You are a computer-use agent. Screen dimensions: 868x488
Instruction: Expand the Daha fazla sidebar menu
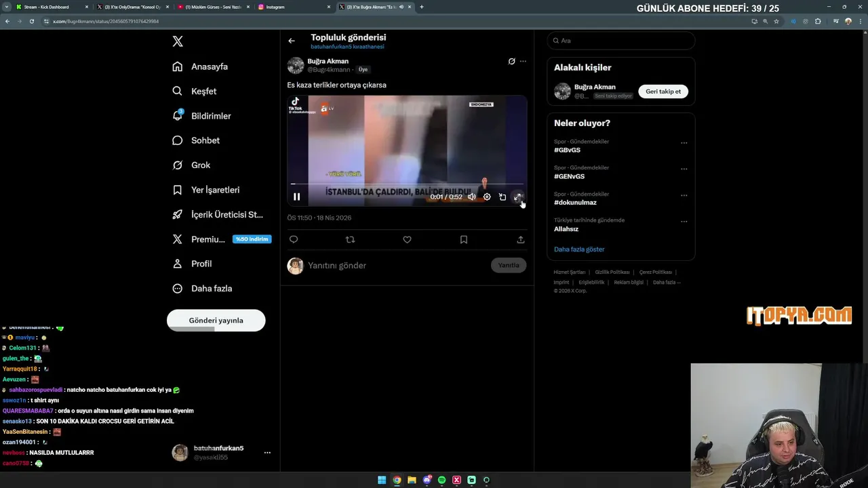click(x=202, y=288)
